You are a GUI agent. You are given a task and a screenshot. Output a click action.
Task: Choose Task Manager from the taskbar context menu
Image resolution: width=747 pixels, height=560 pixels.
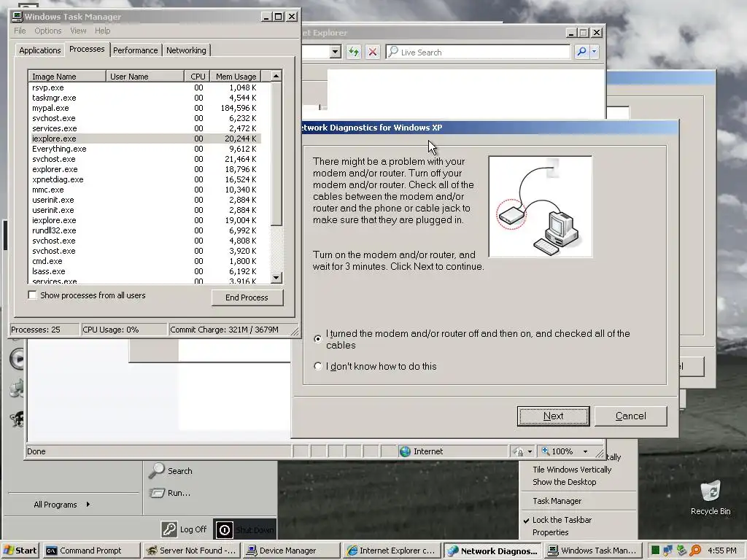pos(557,501)
